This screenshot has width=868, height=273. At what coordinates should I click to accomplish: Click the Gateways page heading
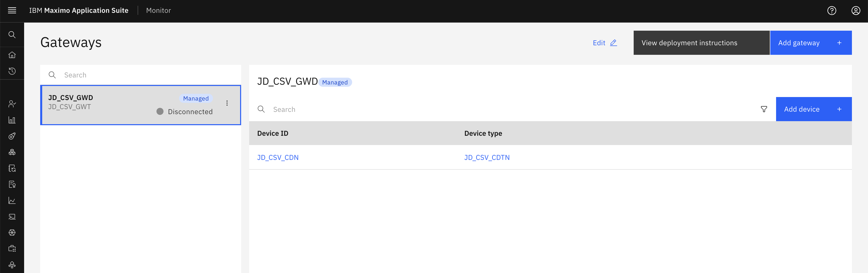[71, 42]
